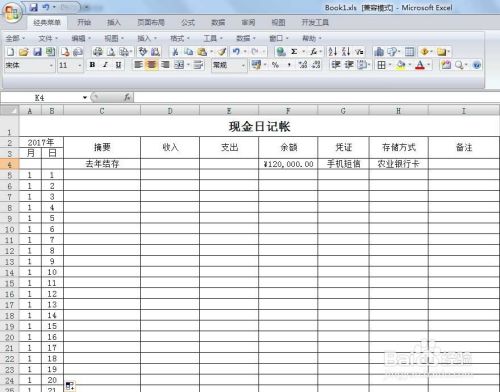Sort ascending A to Z
The image size is (500, 392).
pos(332,52)
